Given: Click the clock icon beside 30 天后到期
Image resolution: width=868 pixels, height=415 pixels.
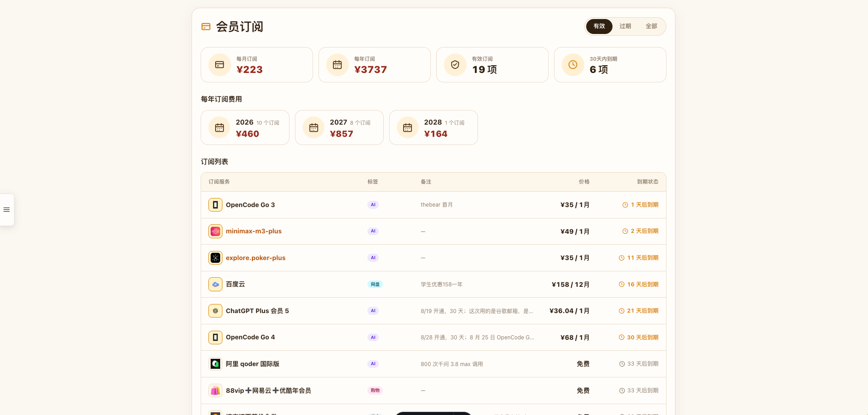Looking at the screenshot, I should (622, 338).
